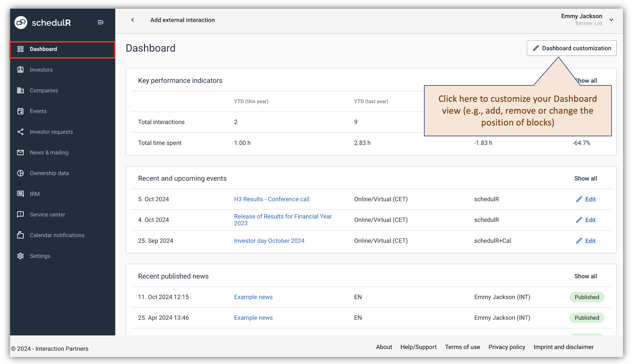The width and height of the screenshot is (638, 364).
Task: Open Calendar notifications icon
Action: click(x=21, y=235)
